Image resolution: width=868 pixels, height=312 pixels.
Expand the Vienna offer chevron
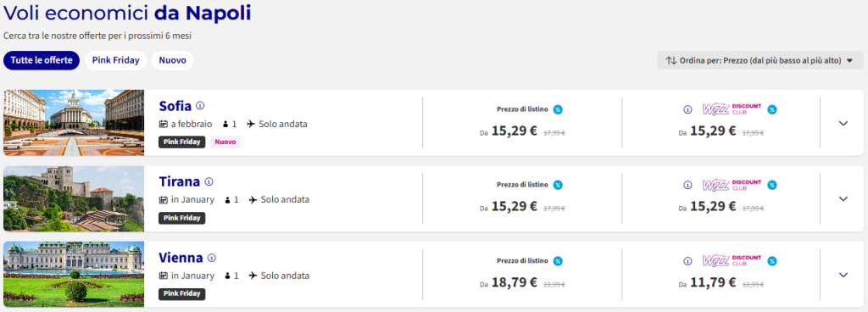[843, 275]
